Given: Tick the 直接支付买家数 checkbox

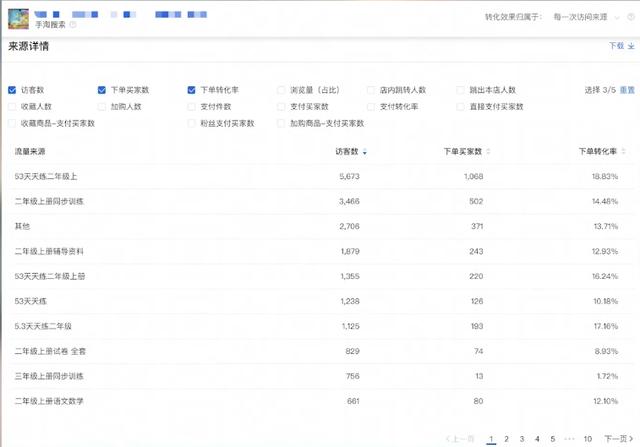Looking at the screenshot, I should pyautogui.click(x=460, y=107).
